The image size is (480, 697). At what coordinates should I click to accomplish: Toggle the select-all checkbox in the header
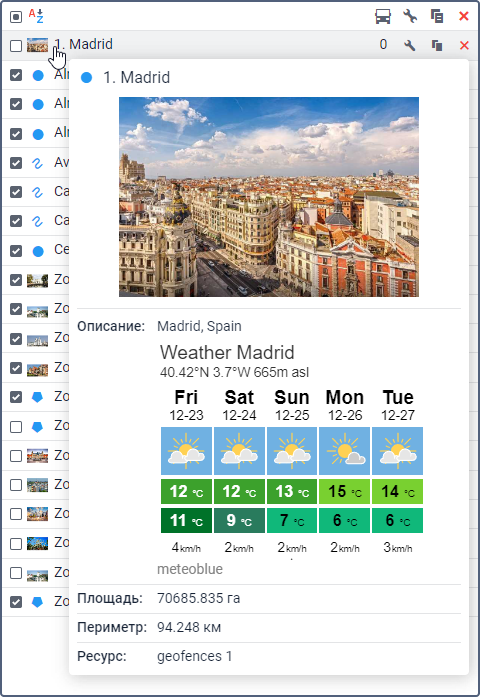click(x=16, y=17)
